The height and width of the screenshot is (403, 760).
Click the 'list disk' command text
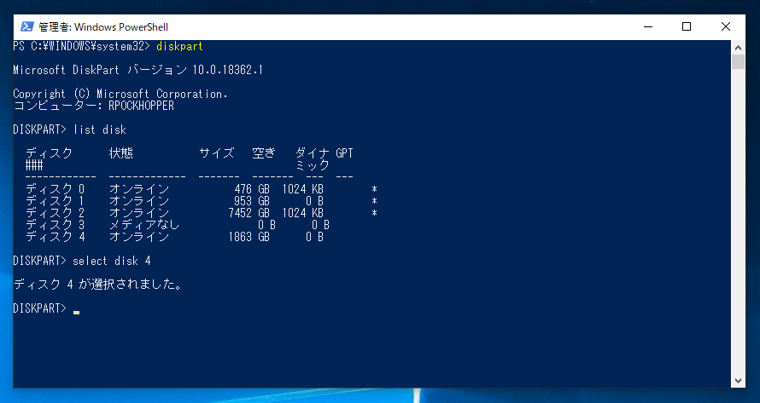pos(99,130)
